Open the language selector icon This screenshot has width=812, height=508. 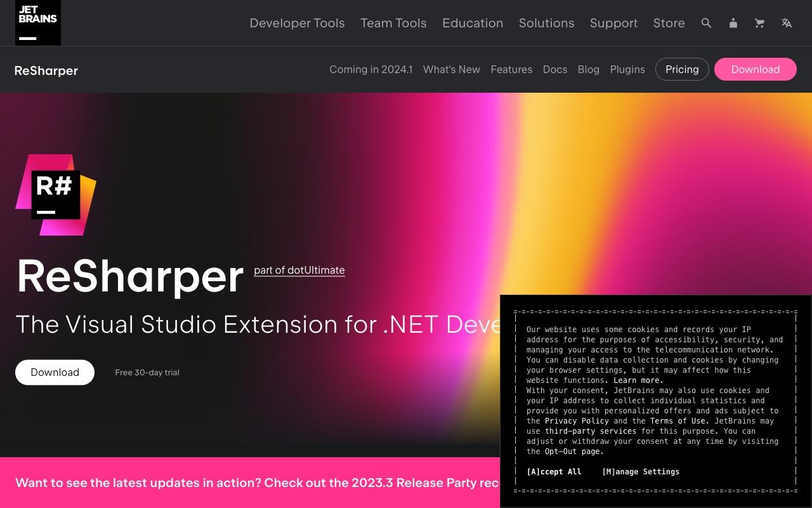(x=787, y=23)
